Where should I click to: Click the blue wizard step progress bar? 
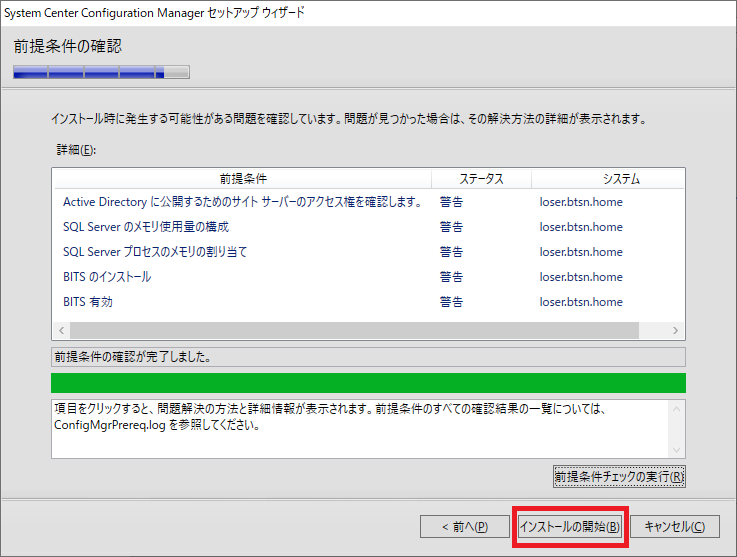102,72
